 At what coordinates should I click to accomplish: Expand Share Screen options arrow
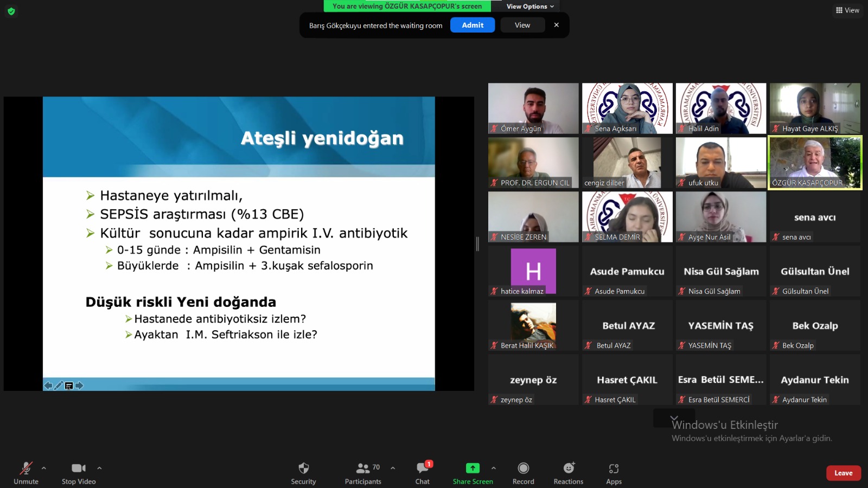pyautogui.click(x=494, y=468)
